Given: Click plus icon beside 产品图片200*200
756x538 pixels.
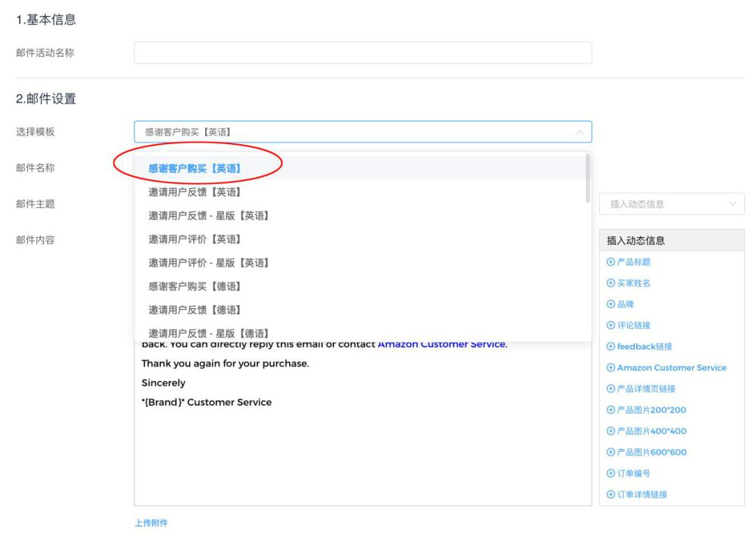Looking at the screenshot, I should pyautogui.click(x=610, y=410).
